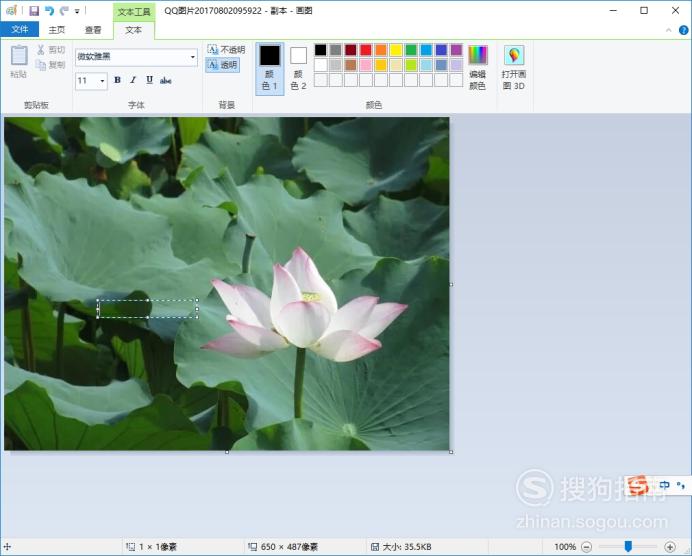Save file from quick access toolbar
The width and height of the screenshot is (692, 556).
34,11
